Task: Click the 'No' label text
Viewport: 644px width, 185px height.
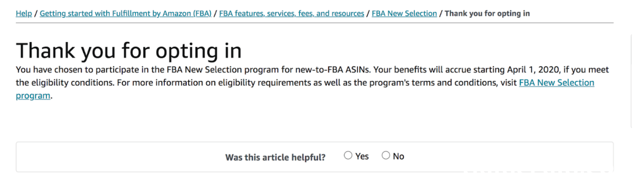Action: pyautogui.click(x=399, y=156)
